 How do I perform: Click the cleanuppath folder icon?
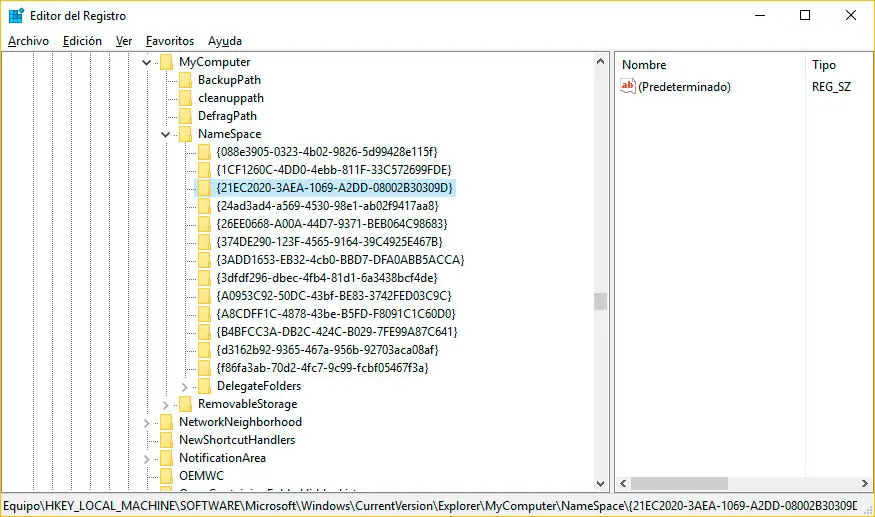185,98
